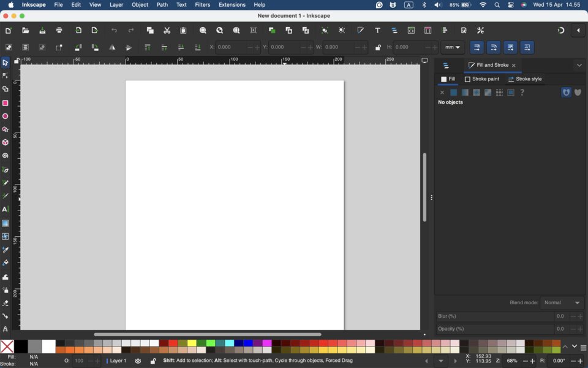This screenshot has width=588, height=368.
Task: Raise selection to top icon
Action: tap(148, 47)
